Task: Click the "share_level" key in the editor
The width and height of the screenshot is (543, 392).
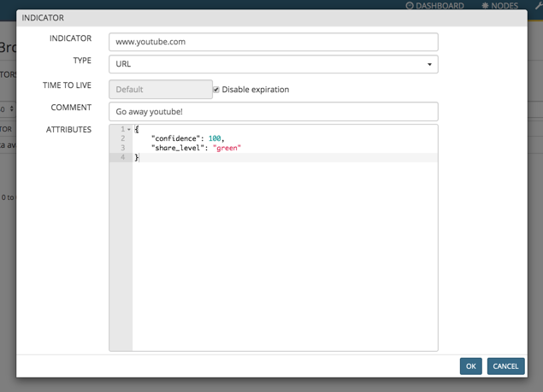Action: click(178, 148)
